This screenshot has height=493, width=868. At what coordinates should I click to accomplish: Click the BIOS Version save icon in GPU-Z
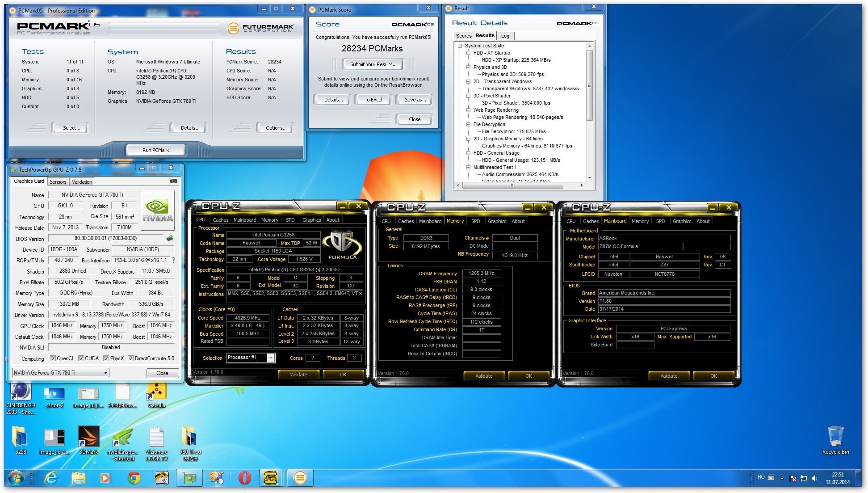pyautogui.click(x=170, y=238)
